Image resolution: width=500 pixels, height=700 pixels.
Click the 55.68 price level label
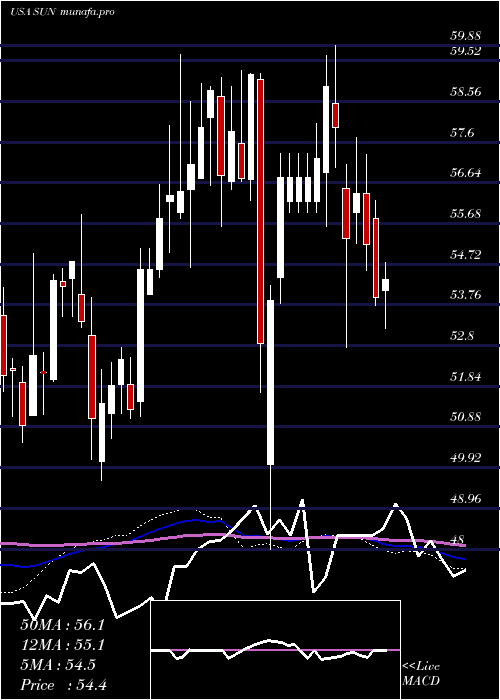(465, 213)
